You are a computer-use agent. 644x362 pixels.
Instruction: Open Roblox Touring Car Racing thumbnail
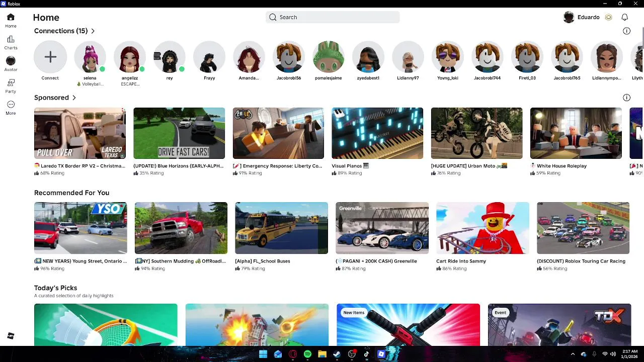583,228
